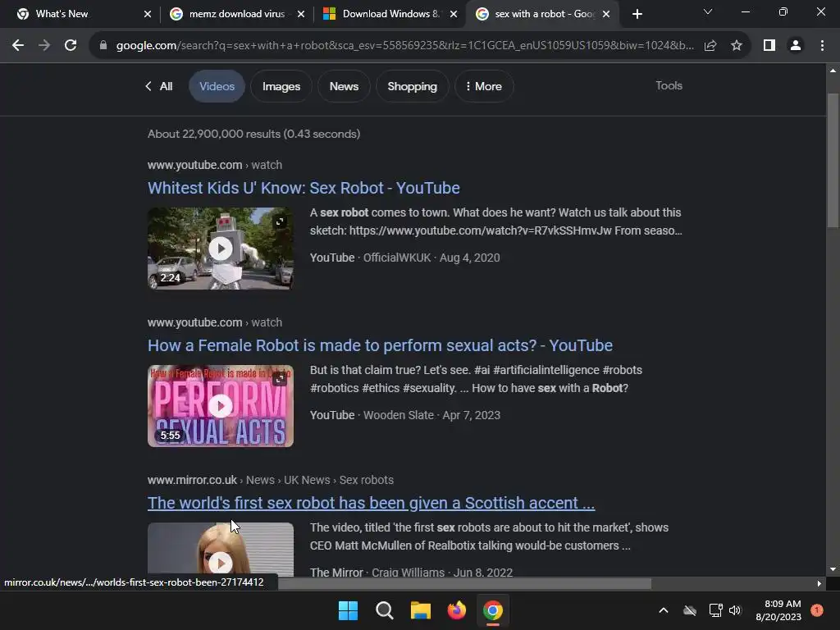Click the vertical scrollbar thumb
Screen dimensions: 840x630
(833, 161)
